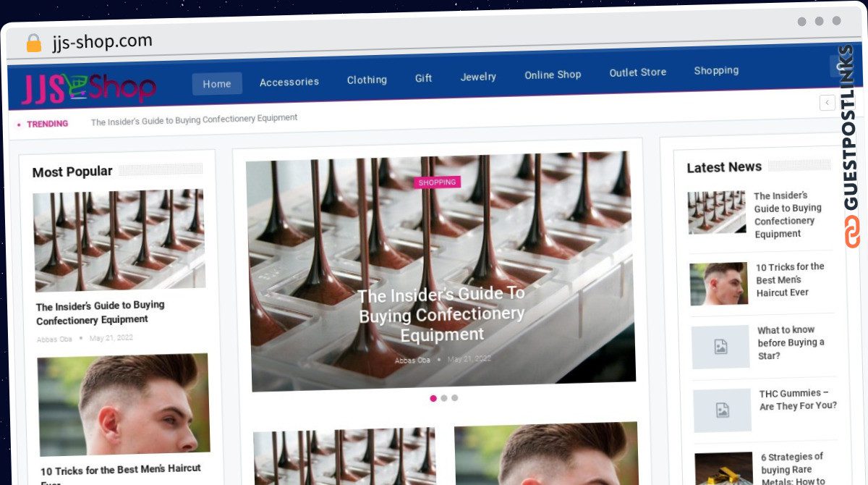Visit the Outlet Store page
This screenshot has width=868, height=485.
pos(638,72)
